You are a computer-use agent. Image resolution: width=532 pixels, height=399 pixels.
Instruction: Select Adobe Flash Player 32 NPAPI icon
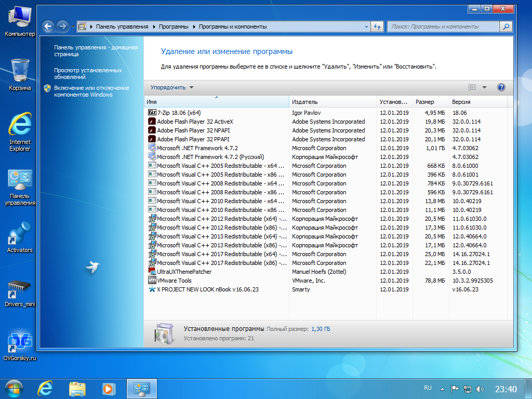point(152,130)
